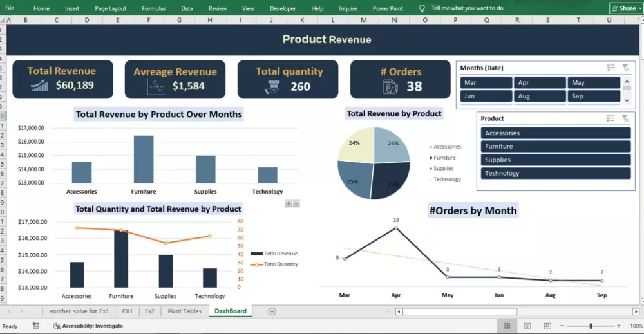Image resolution: width=644 pixels, height=334 pixels.
Task: Click the horizontal scrollbar right arrow
Action: pyautogui.click(x=636, y=312)
